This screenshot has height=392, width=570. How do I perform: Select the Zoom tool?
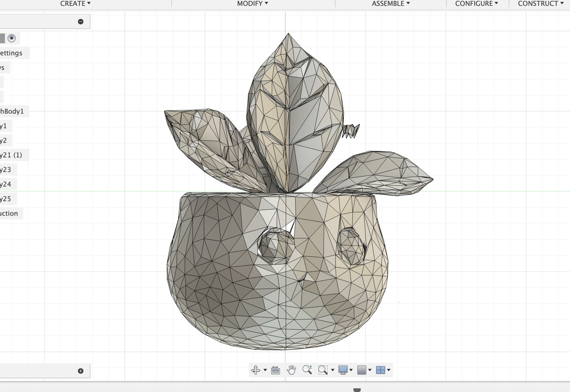[x=307, y=370]
